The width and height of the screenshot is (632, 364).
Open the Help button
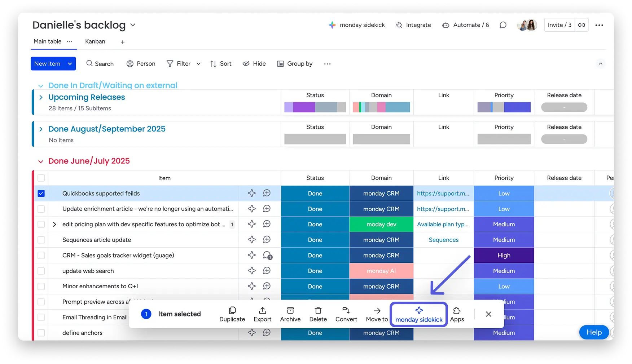coord(594,332)
